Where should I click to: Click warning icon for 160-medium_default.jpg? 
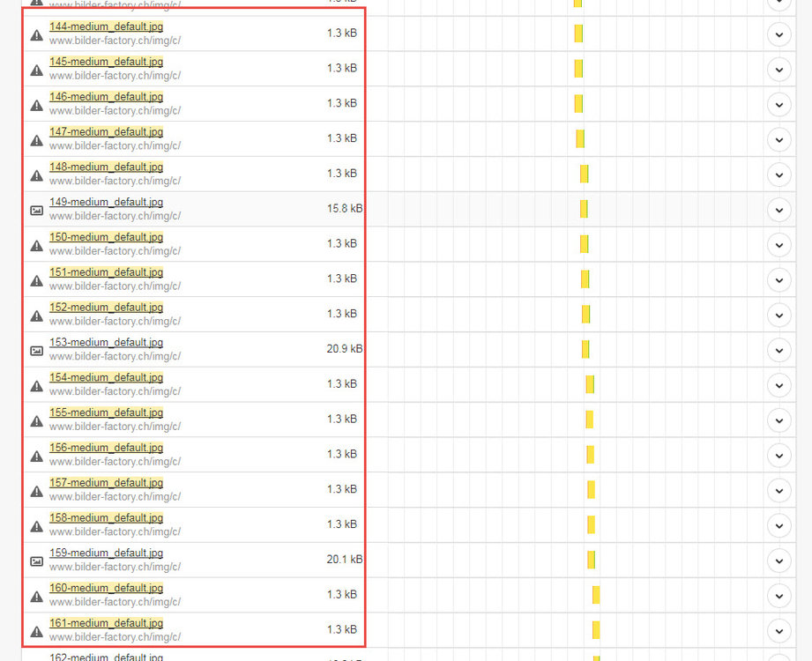pos(36,597)
